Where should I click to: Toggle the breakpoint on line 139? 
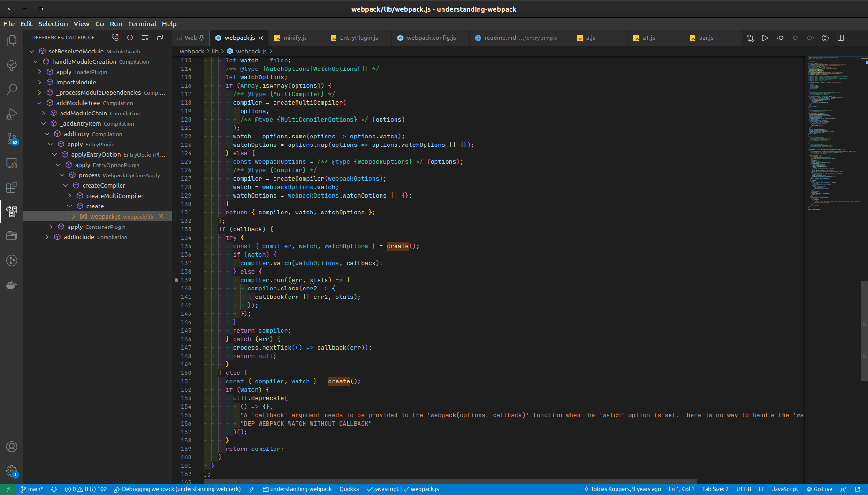click(x=176, y=280)
